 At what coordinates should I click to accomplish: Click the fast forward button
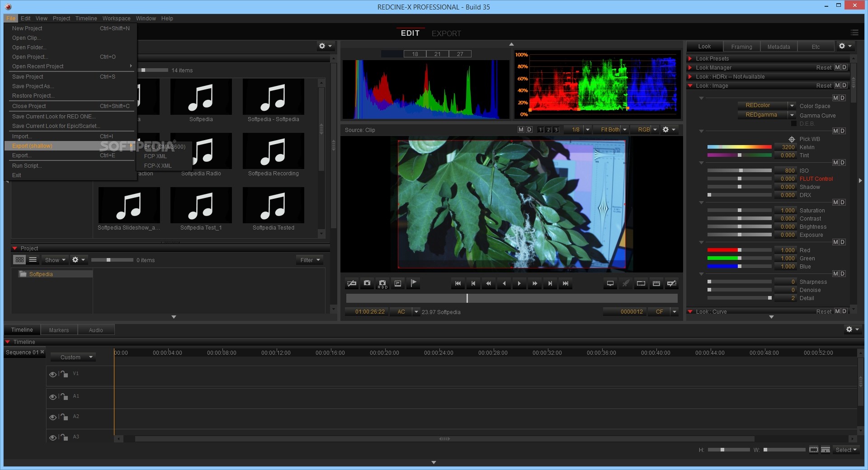[x=535, y=283]
